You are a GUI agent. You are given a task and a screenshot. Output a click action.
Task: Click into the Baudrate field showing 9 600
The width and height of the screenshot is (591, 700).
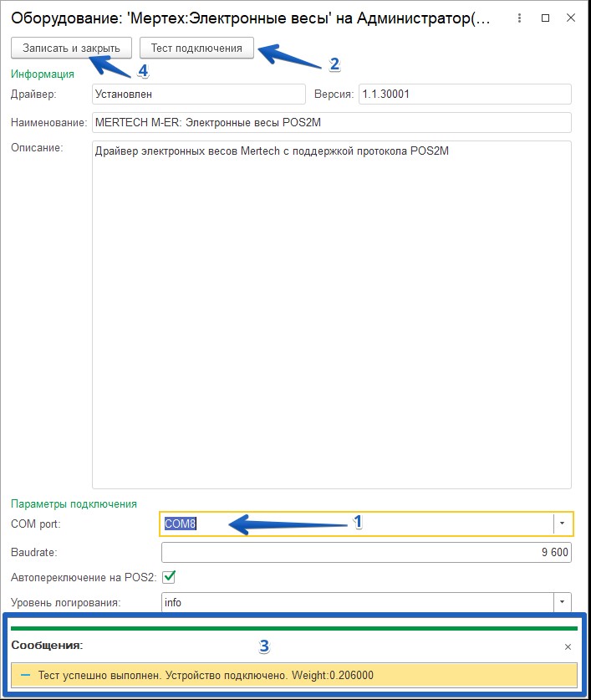click(x=365, y=553)
